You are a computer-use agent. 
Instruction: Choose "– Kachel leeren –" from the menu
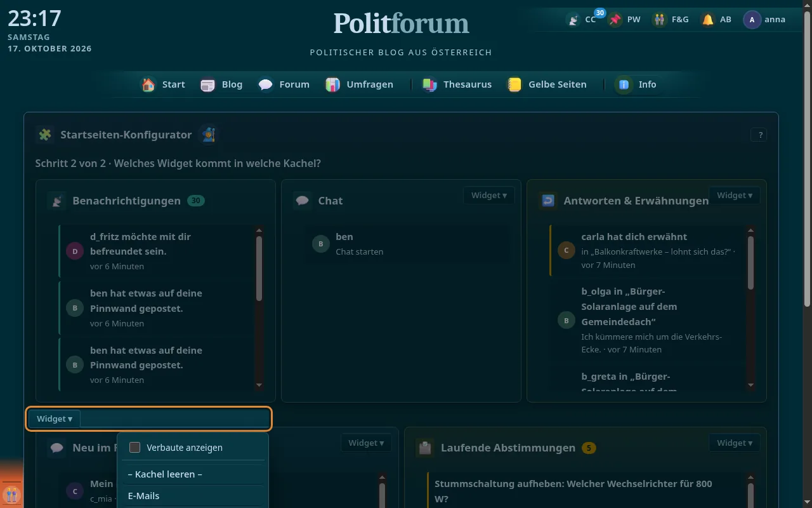click(193, 474)
